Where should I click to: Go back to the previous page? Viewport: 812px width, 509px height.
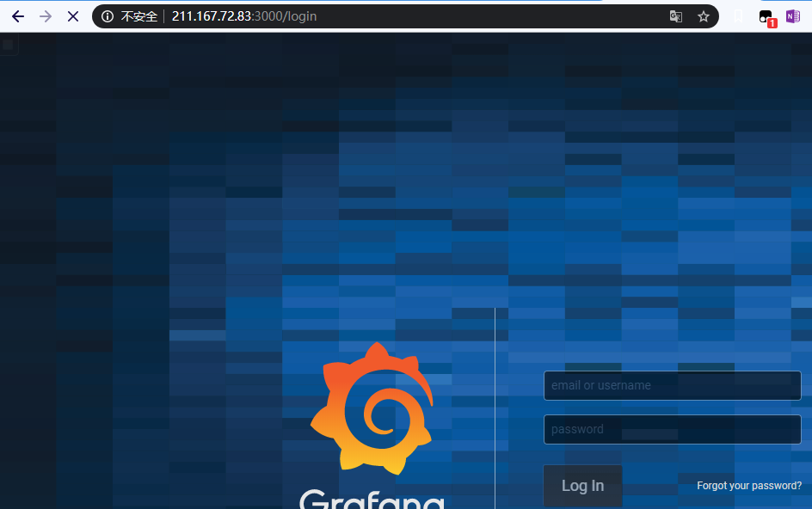pos(18,16)
